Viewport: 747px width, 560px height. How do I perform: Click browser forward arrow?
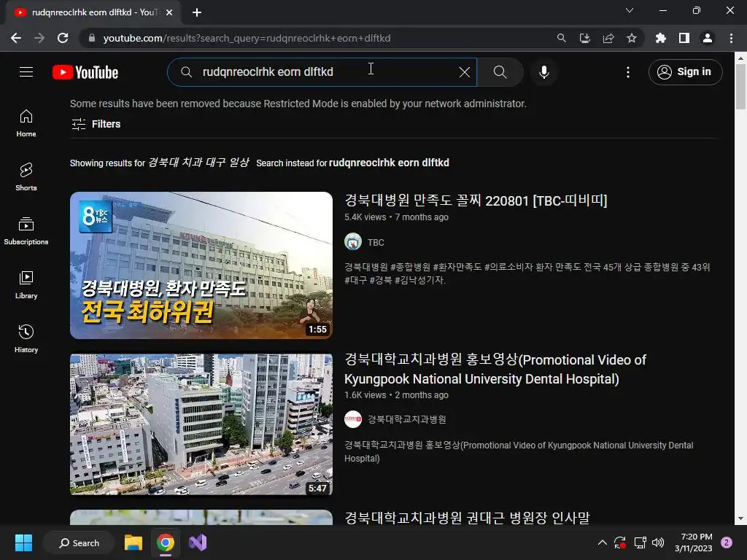click(x=39, y=38)
